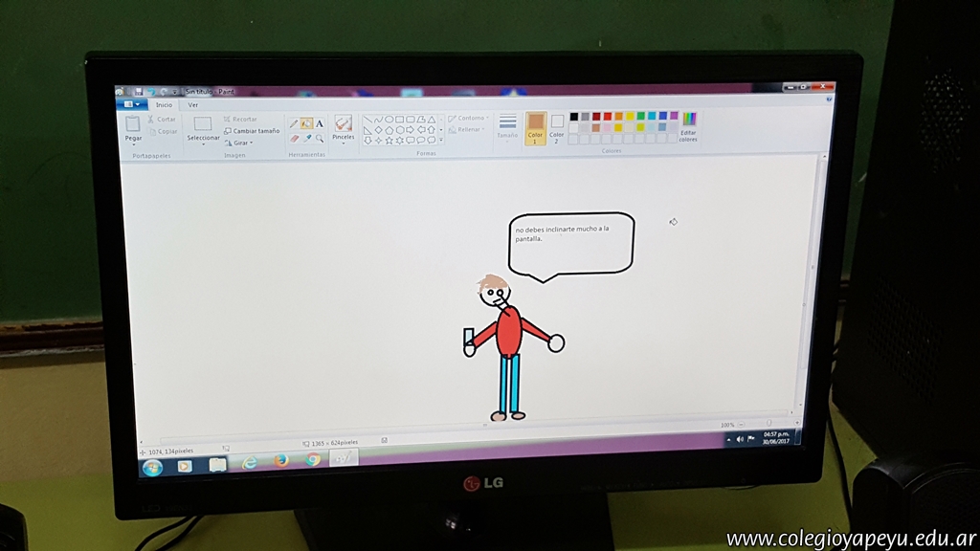Image resolution: width=980 pixels, height=551 pixels.
Task: Click the Cambiar tamaño button
Action: 252,131
